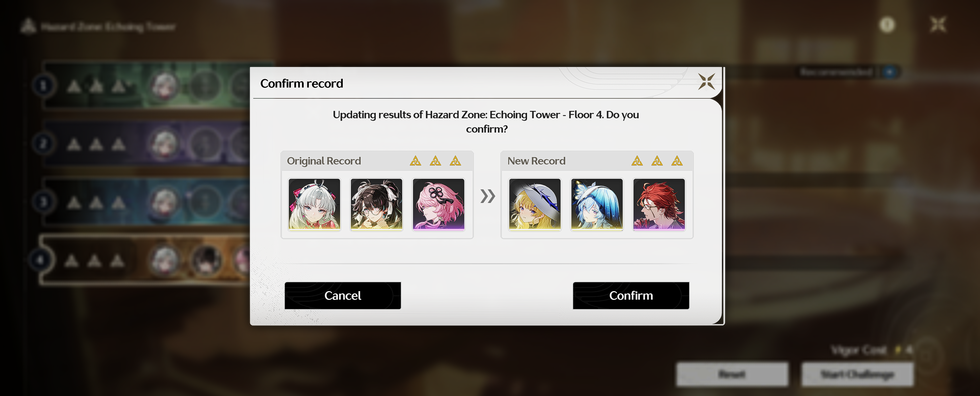980x396 pixels.
Task: Click first crest icon in Original Record header
Action: pos(415,161)
